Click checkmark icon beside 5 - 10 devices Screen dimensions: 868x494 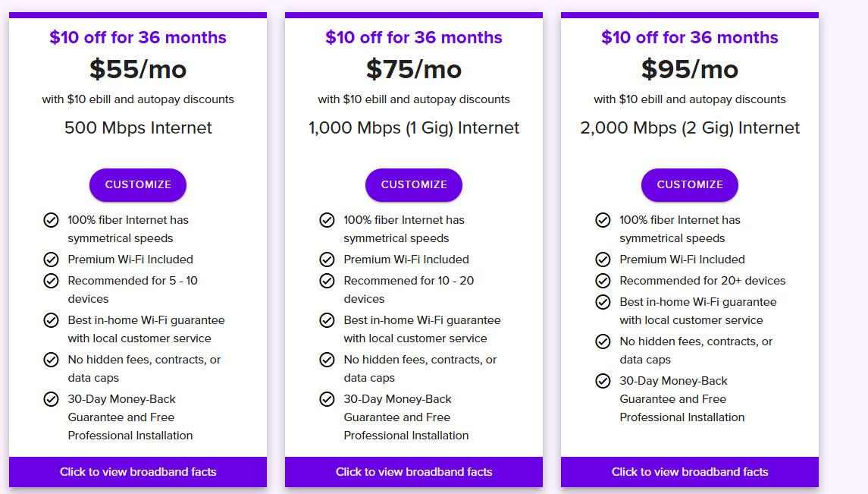(51, 281)
